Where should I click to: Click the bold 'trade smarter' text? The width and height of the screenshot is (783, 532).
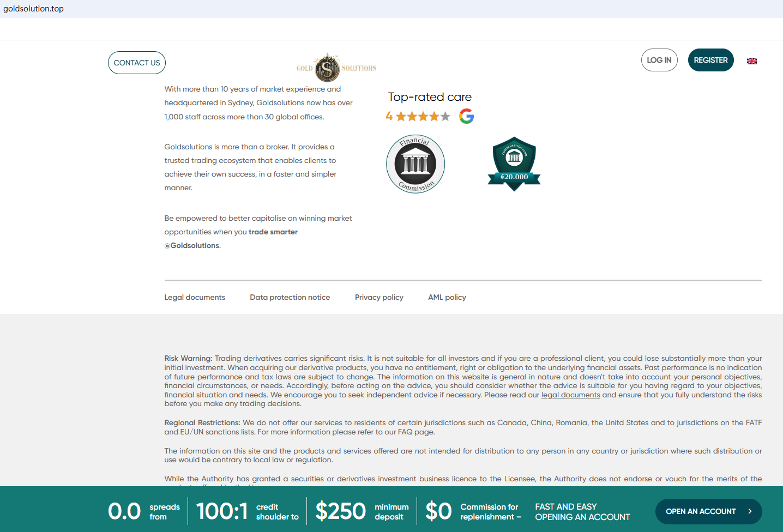click(273, 232)
